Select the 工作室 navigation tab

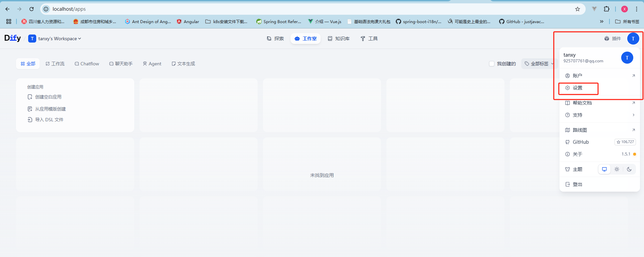click(x=306, y=39)
